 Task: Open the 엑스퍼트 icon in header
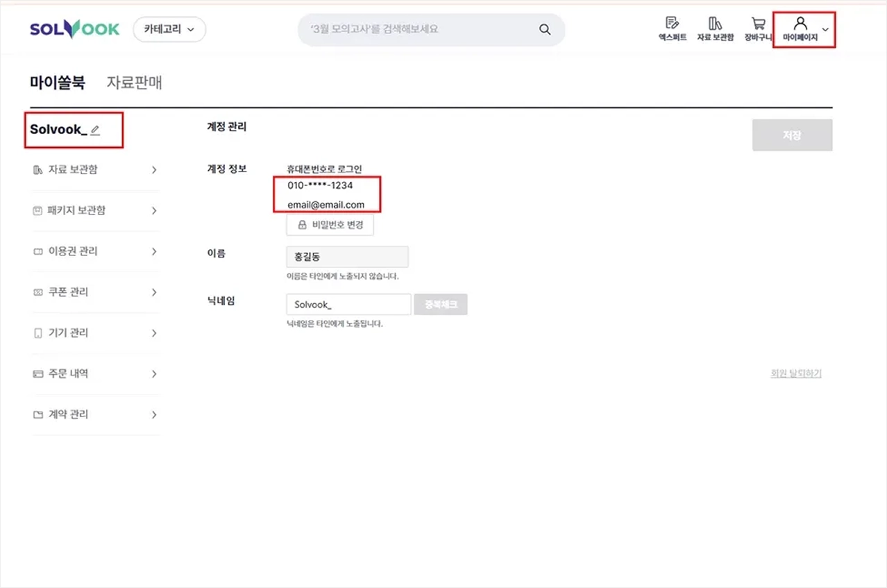(x=672, y=24)
